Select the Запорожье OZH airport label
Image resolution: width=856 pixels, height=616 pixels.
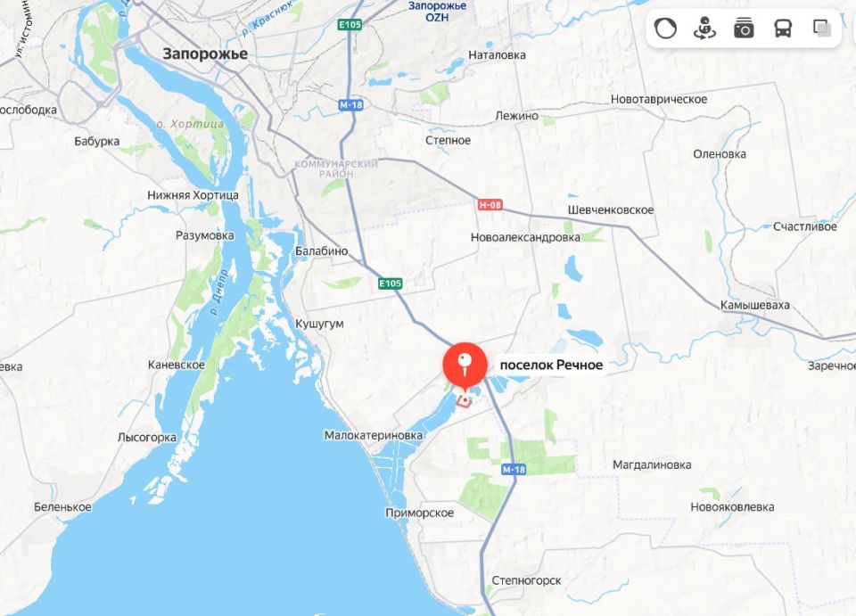(x=437, y=12)
